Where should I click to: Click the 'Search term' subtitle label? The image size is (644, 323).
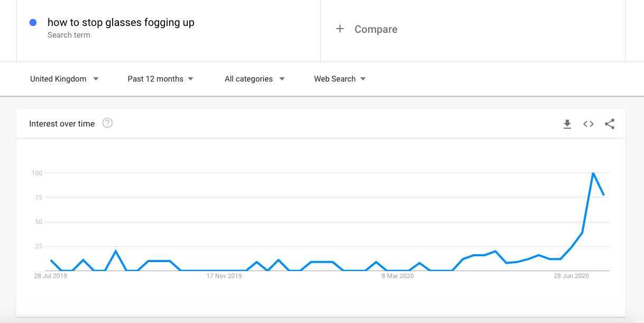[x=69, y=35]
